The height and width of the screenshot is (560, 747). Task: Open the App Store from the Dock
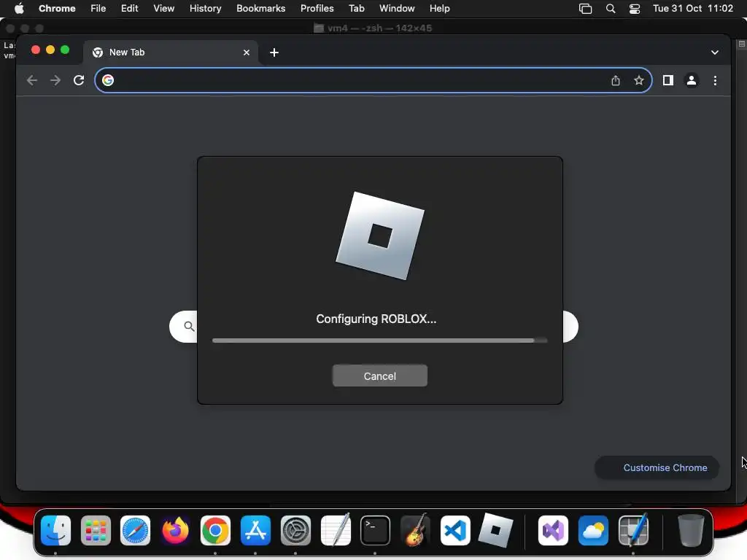(x=255, y=530)
